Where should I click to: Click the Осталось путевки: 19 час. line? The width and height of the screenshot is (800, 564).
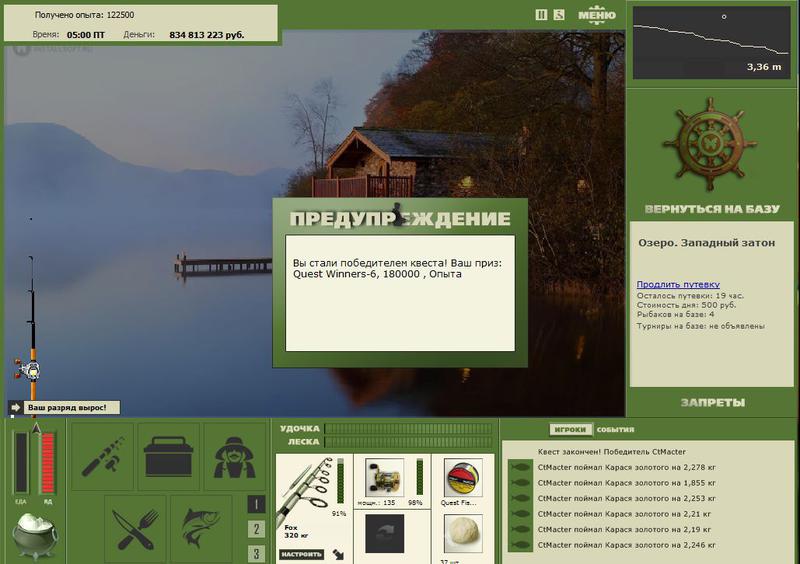pos(690,296)
